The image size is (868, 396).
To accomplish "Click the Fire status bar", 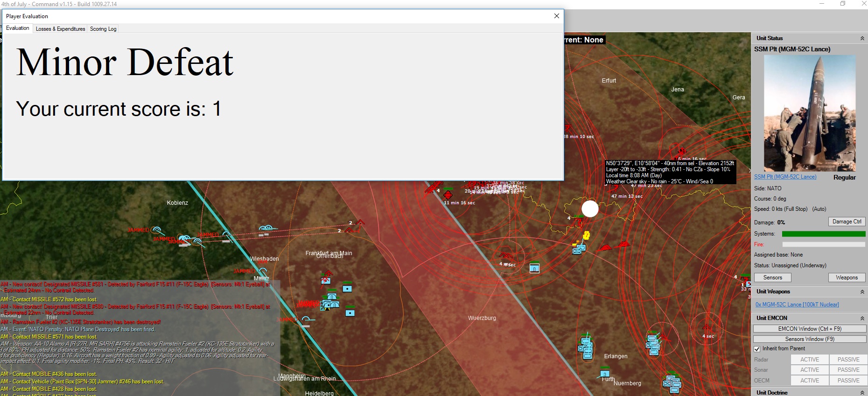I will [824, 244].
